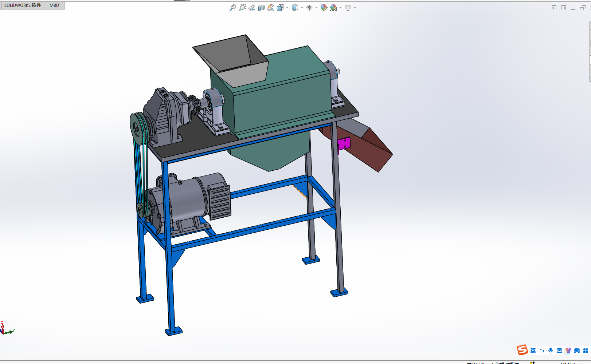Click the Sogou input method logo

(522, 350)
